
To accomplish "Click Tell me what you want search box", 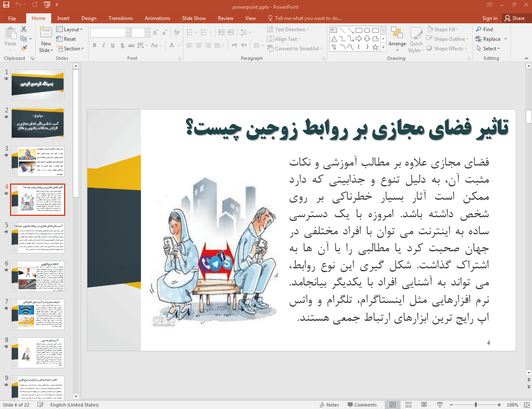I will click(x=305, y=18).
